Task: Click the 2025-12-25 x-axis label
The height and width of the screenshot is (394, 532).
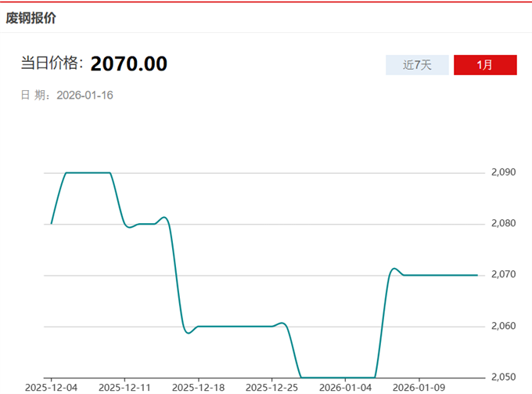Action: [x=271, y=387]
